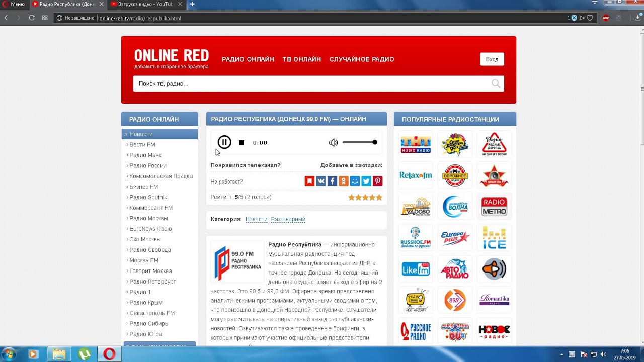
Task: Open File Explorer from the taskbar
Action: click(x=59, y=354)
